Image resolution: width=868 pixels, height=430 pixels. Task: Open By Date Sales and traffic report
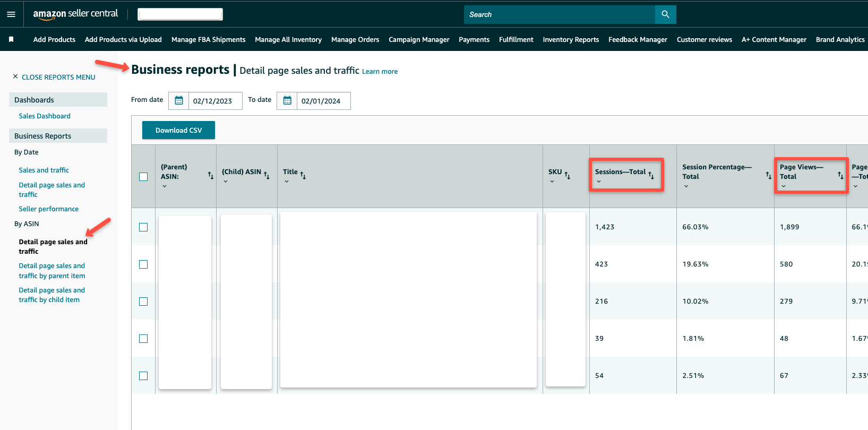[44, 170]
